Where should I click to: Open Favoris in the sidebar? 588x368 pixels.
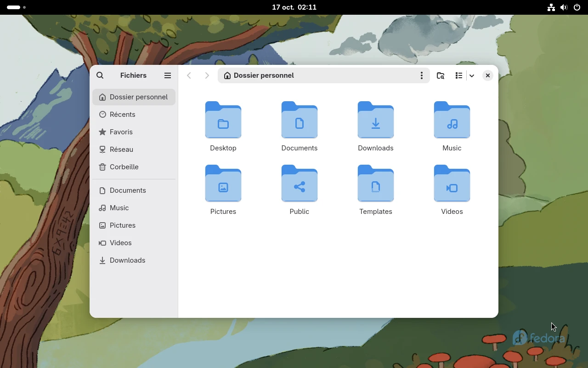coord(134,132)
